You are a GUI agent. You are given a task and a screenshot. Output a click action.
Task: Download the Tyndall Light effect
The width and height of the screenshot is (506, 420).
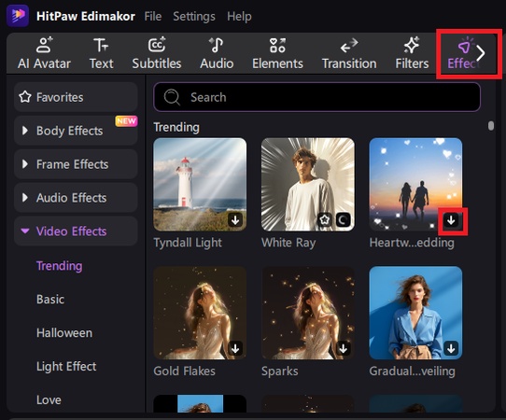tap(235, 220)
